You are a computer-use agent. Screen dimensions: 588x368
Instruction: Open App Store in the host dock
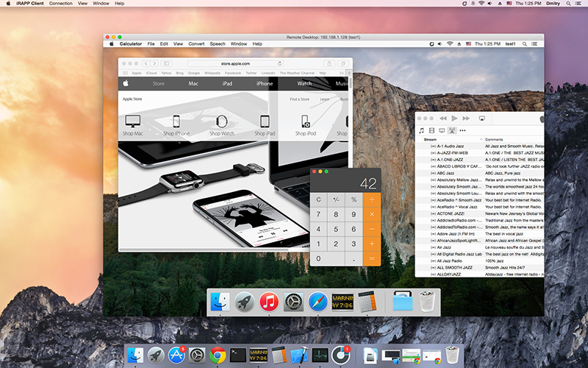[176, 355]
